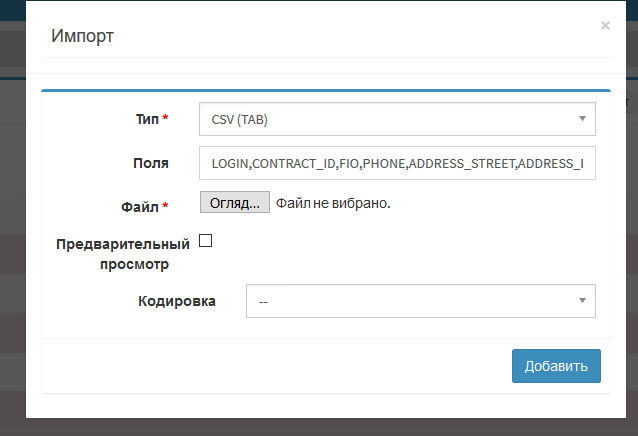Viewport: 638px width, 436px height.
Task: Click the Поля field label
Action: click(150, 163)
